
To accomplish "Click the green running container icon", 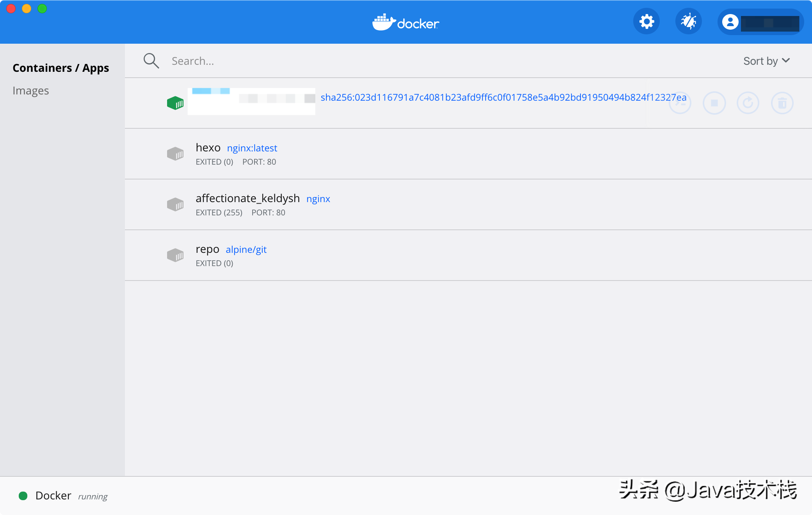I will [x=175, y=103].
